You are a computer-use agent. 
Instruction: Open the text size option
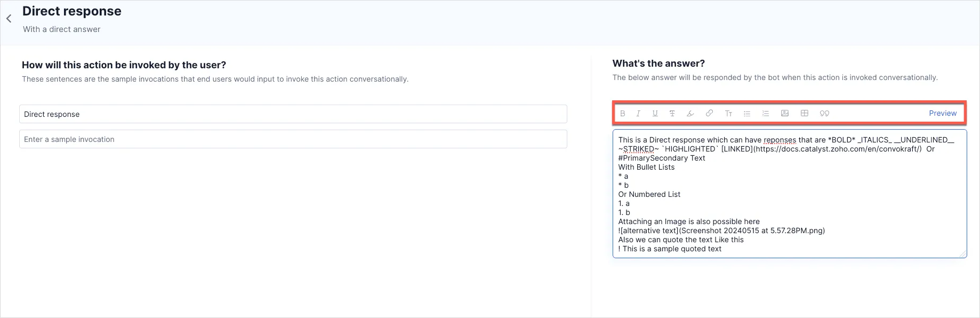pos(728,113)
